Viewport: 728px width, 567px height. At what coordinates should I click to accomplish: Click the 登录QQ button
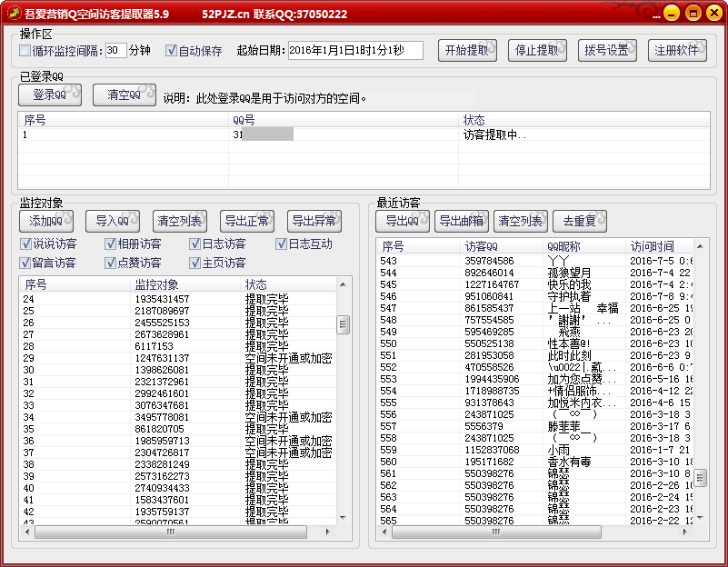(50, 95)
